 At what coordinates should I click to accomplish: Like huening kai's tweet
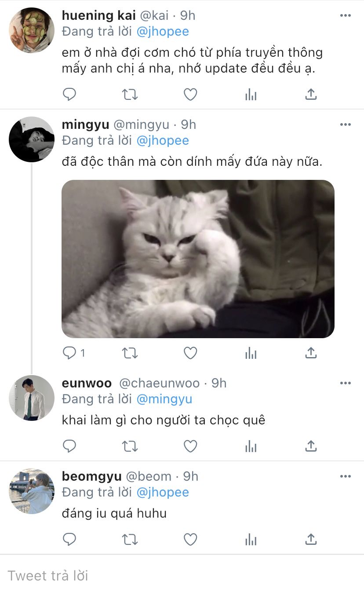tap(190, 94)
